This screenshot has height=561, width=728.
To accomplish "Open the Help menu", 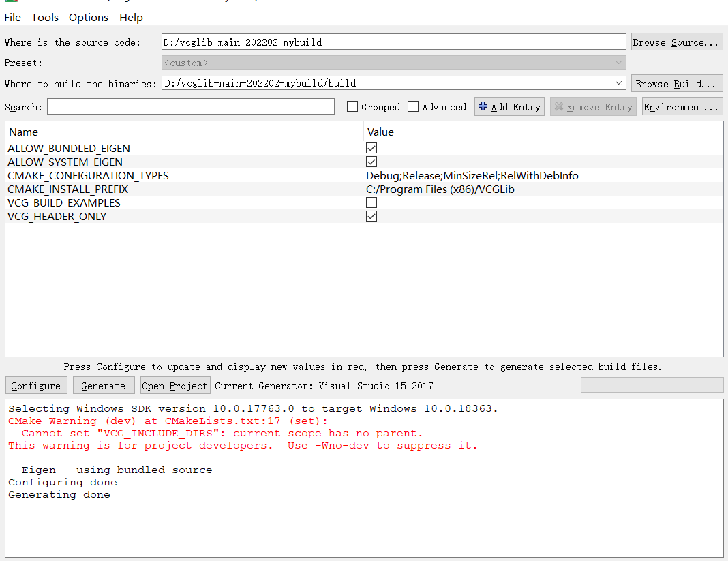I will (x=131, y=18).
